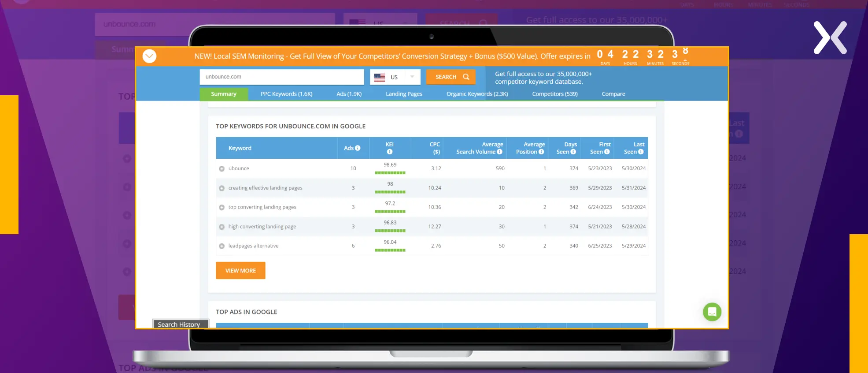
Task: Click the countdown timer days digits
Action: coord(605,54)
